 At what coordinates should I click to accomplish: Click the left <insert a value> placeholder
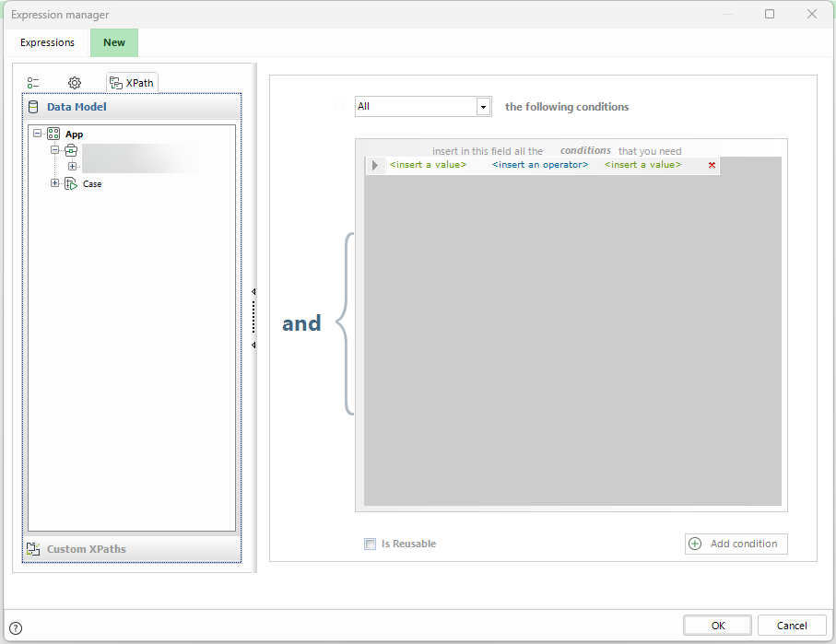(428, 165)
